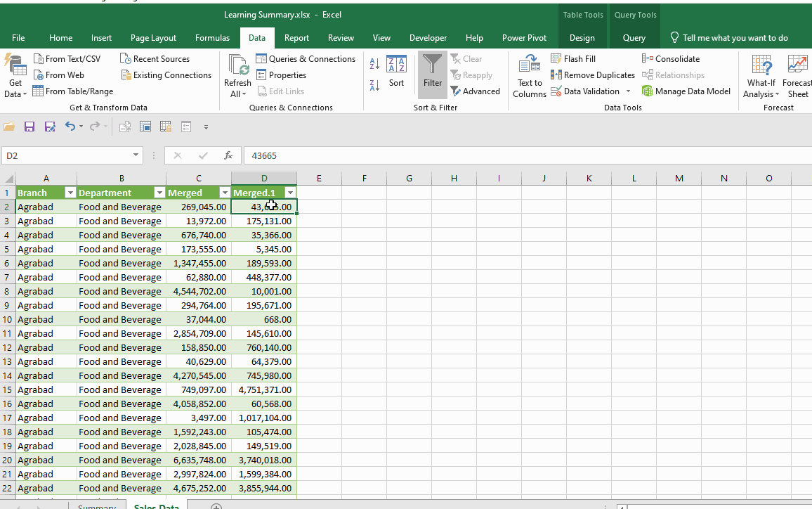Expand the Customize Quick Access Toolbar menu
Viewport: 812px width, 509px height.
(x=206, y=127)
